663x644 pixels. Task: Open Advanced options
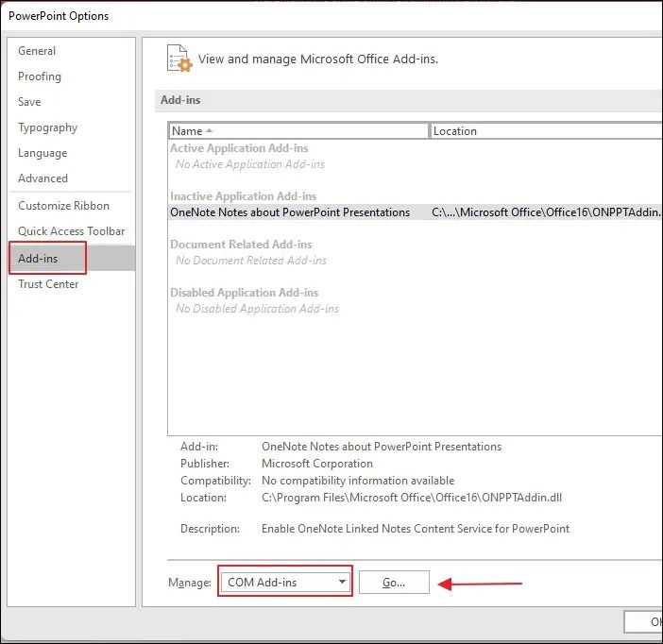tap(42, 178)
